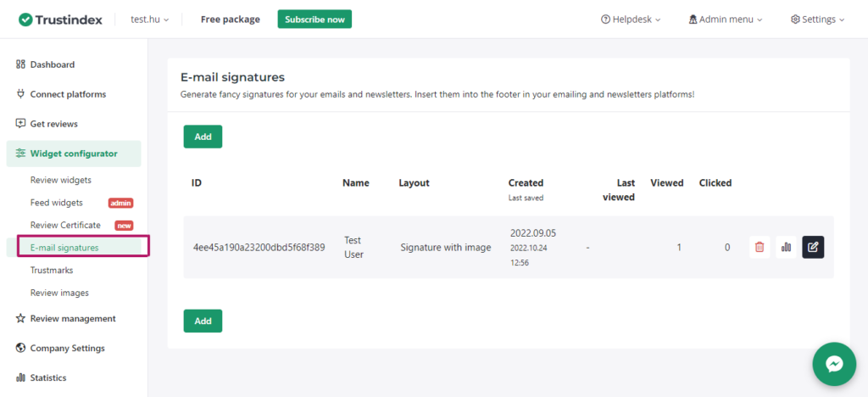This screenshot has width=868, height=397.
Task: Open Review widgets submenu item
Action: click(61, 180)
